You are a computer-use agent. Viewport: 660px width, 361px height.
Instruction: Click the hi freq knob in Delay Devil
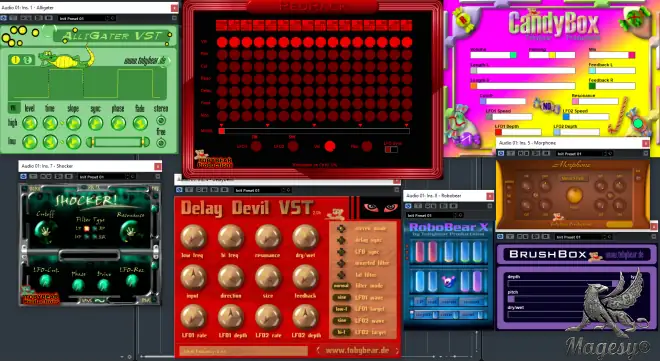pyautogui.click(x=231, y=237)
